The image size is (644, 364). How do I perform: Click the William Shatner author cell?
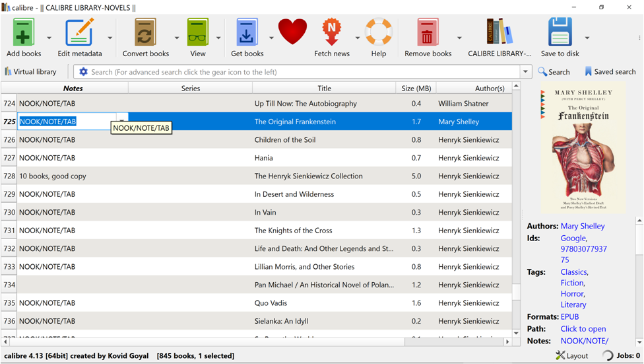tap(463, 104)
